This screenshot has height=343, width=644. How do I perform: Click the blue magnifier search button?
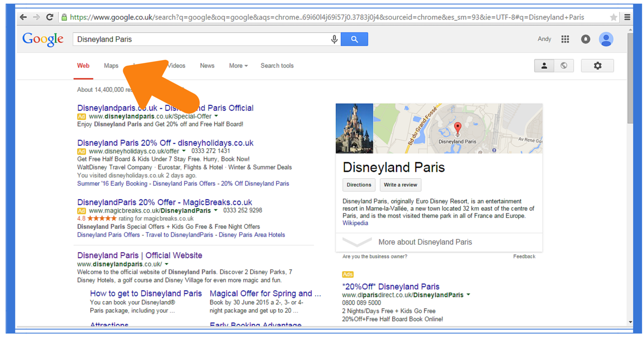point(354,40)
